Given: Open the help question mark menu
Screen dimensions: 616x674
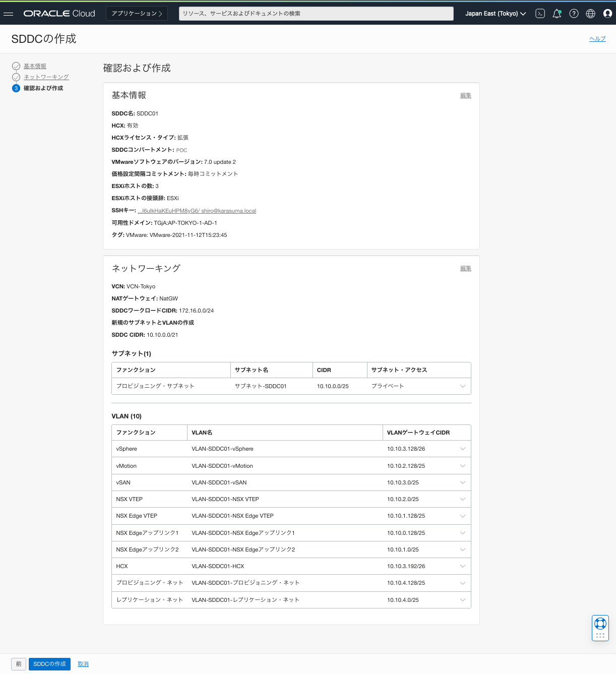Looking at the screenshot, I should [x=574, y=14].
